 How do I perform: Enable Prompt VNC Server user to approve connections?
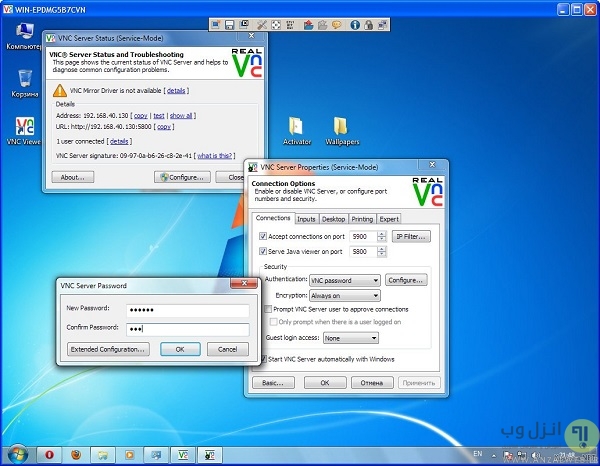(268, 309)
